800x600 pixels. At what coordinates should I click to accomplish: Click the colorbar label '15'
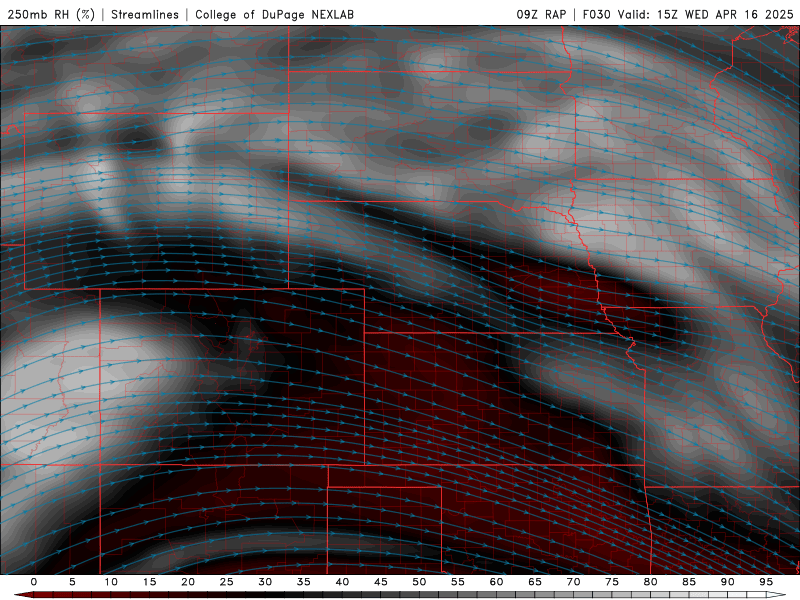[x=149, y=582]
